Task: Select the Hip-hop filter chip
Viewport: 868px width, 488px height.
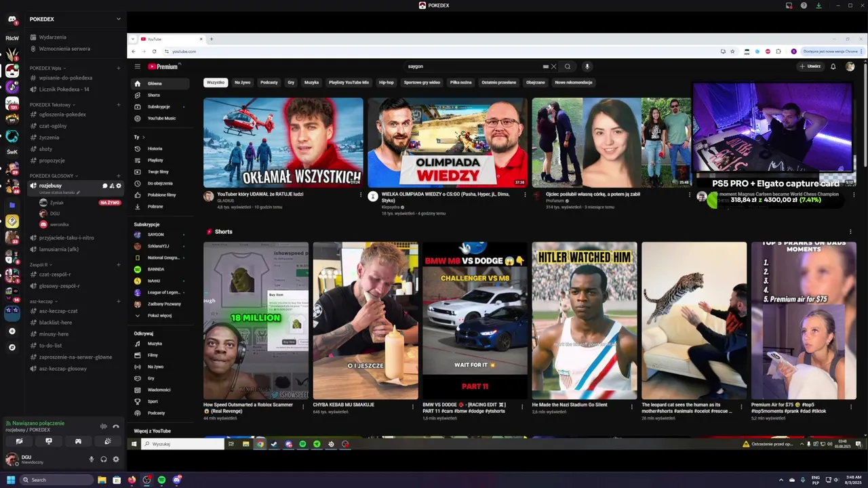Action: coord(387,83)
